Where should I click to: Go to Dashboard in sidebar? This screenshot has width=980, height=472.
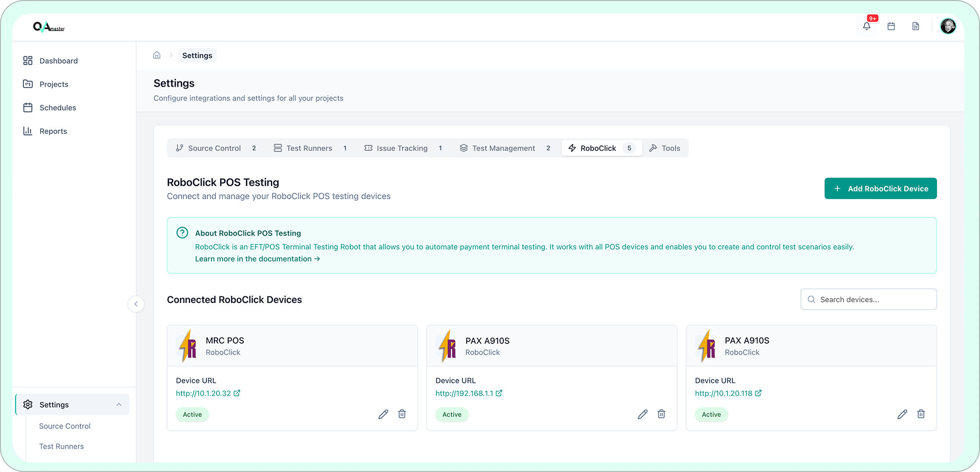pyautogui.click(x=58, y=61)
